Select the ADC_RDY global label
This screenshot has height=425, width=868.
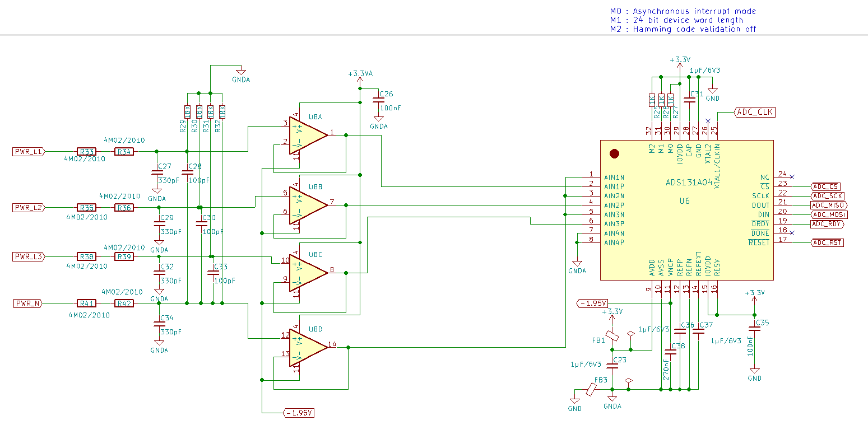(828, 224)
